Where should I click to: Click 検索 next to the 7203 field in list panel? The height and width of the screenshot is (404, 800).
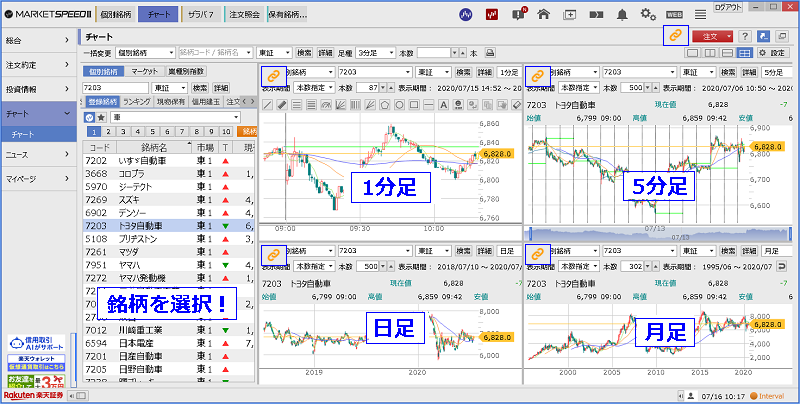(200, 88)
